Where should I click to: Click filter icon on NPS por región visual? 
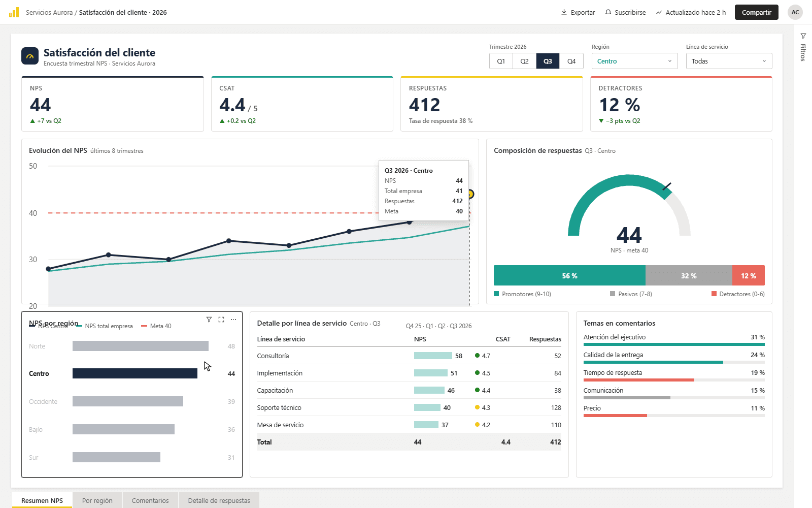[x=209, y=320]
